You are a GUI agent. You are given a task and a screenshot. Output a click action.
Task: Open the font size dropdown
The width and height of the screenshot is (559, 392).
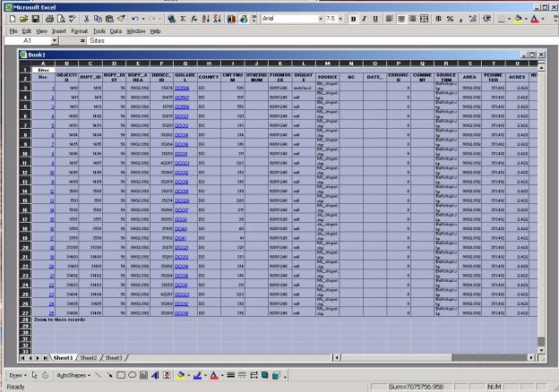pos(341,18)
